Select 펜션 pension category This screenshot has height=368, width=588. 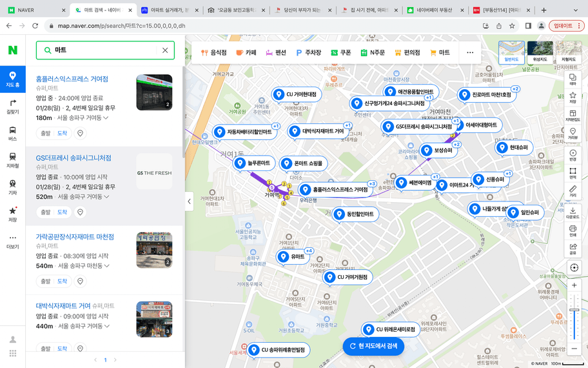[x=276, y=52]
